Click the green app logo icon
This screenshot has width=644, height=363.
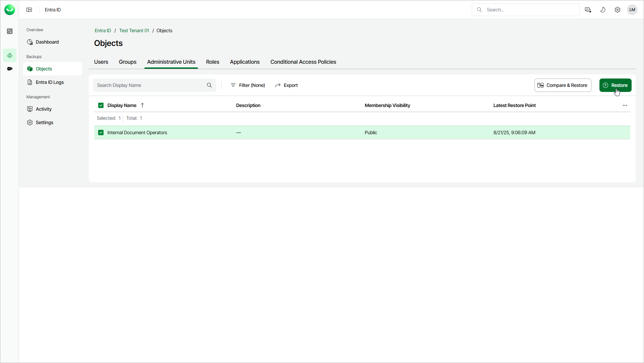[x=10, y=10]
